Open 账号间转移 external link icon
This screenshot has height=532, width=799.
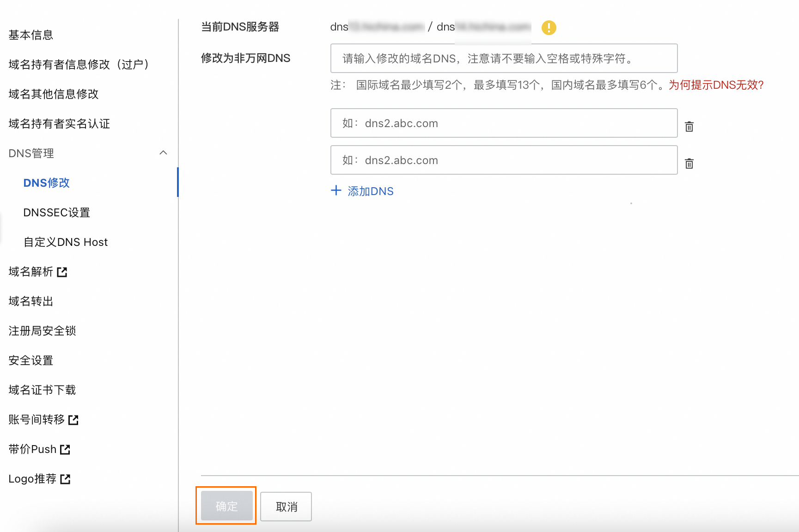pyautogui.click(x=73, y=420)
